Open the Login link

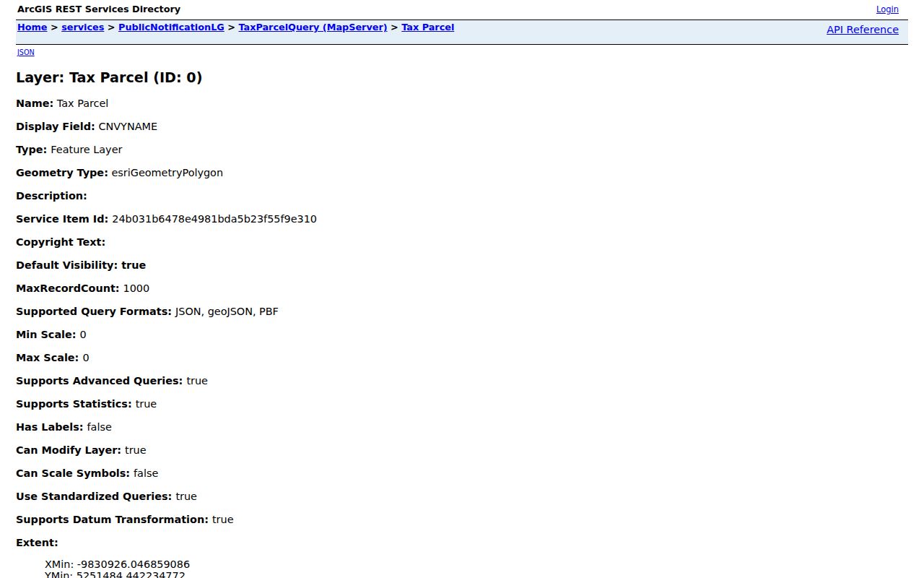point(887,9)
